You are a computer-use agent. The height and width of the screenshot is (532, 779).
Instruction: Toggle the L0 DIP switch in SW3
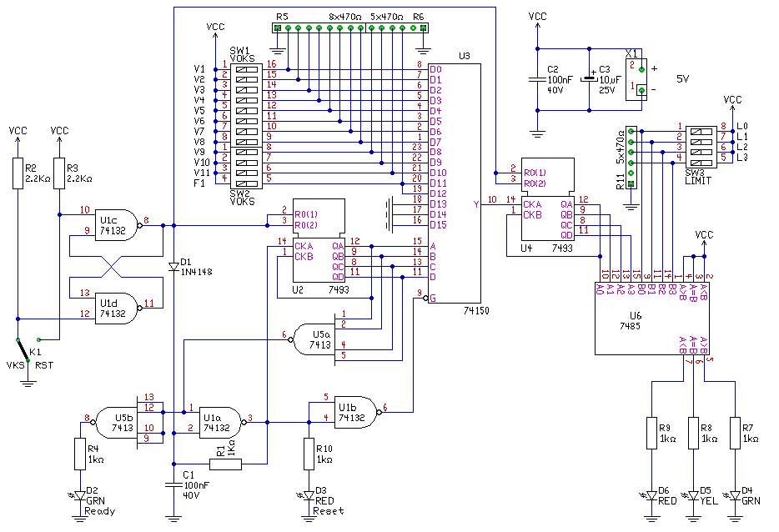click(x=701, y=131)
